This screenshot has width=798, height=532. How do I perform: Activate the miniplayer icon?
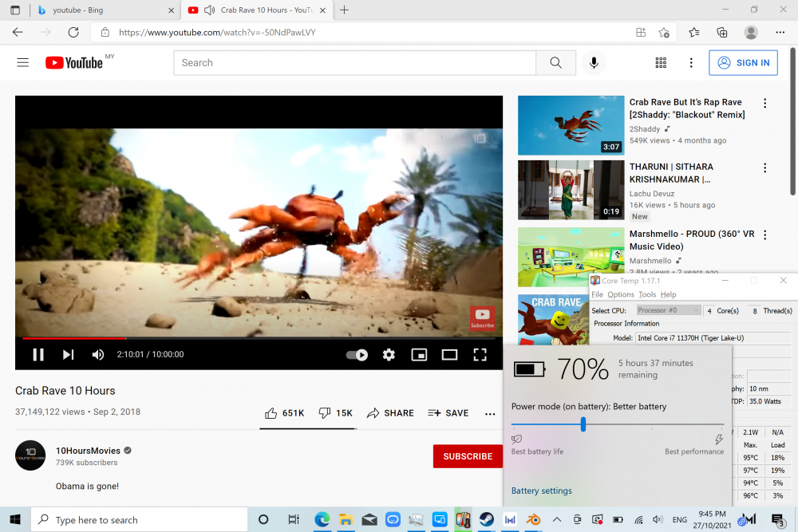coord(419,354)
